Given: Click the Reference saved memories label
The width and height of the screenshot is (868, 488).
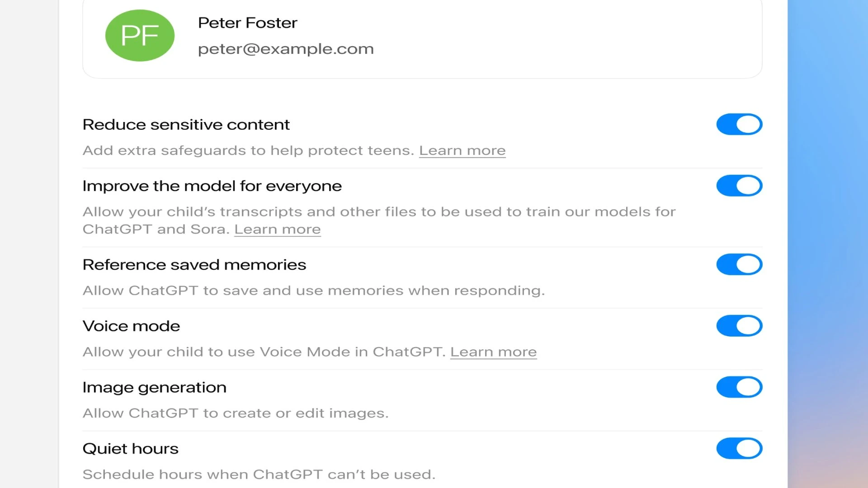Looking at the screenshot, I should [x=194, y=265].
